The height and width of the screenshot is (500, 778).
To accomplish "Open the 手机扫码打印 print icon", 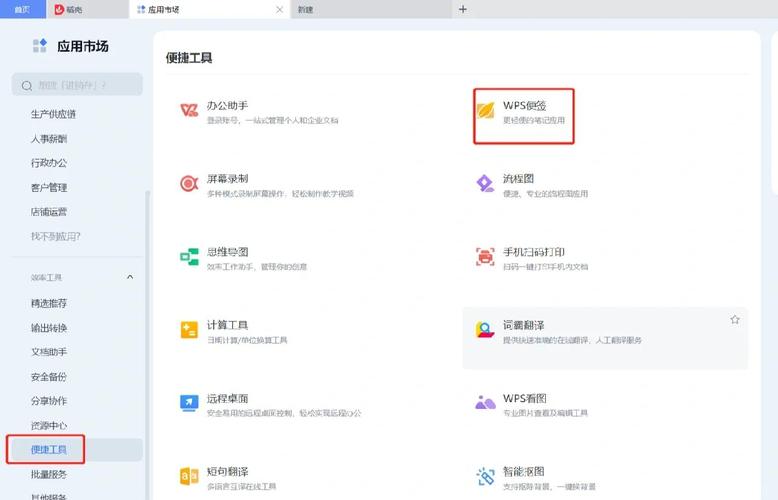I will 485,257.
